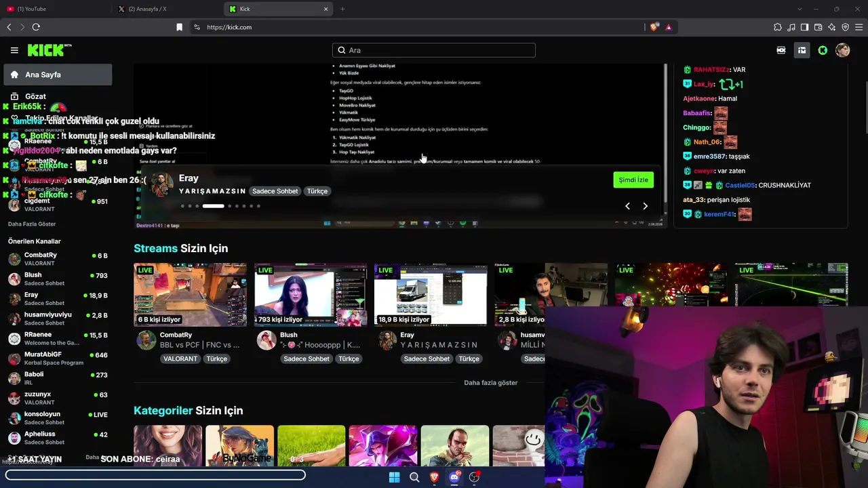Viewport: 868px width, 488px height.
Task: Click the Sadece Sohbet tag on featured banner
Action: click(275, 191)
